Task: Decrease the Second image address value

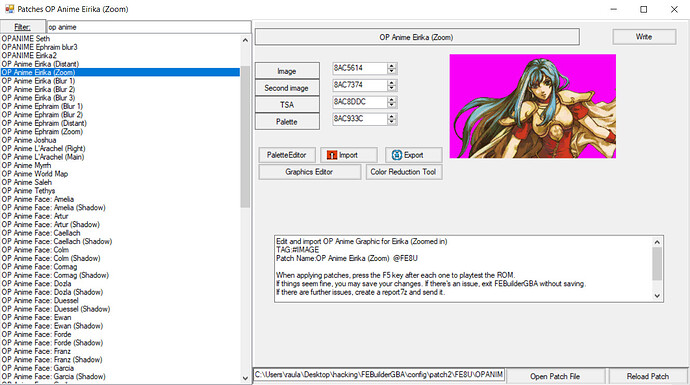Action: tap(392, 88)
